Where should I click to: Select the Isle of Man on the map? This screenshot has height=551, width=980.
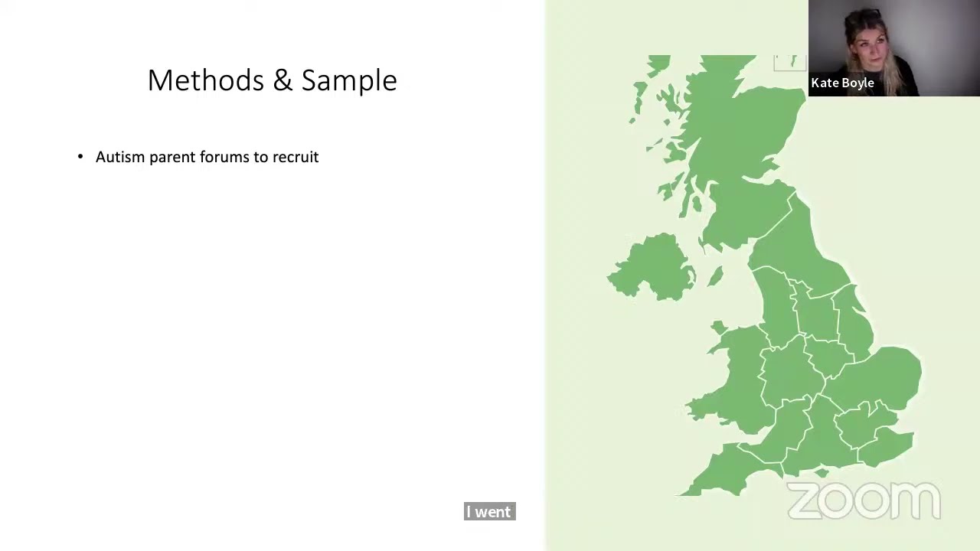[715, 275]
